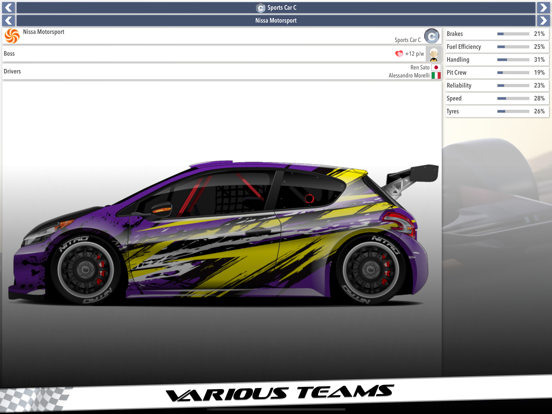Open the Sports Car C series header bar

pyautogui.click(x=276, y=7)
